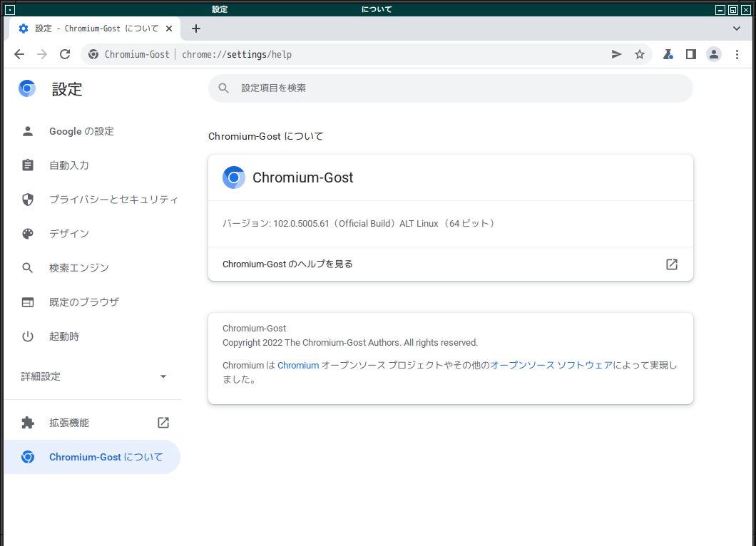
Task: Click the power icon for 起動時
Action: tap(28, 336)
